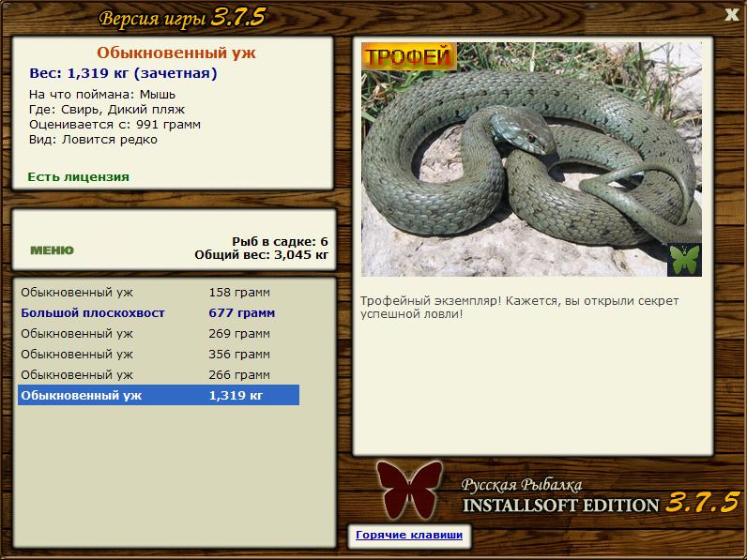Image resolution: width=747 pixels, height=560 pixels.
Task: Close the window with the X button
Action: (x=732, y=14)
